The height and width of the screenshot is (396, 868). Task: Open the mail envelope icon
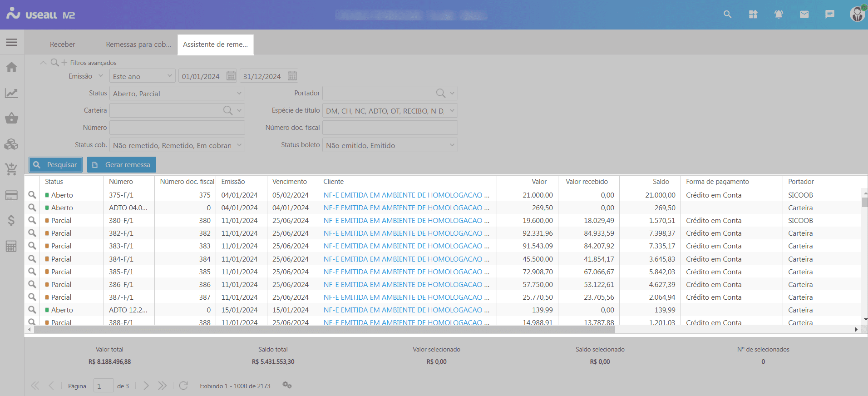click(804, 15)
